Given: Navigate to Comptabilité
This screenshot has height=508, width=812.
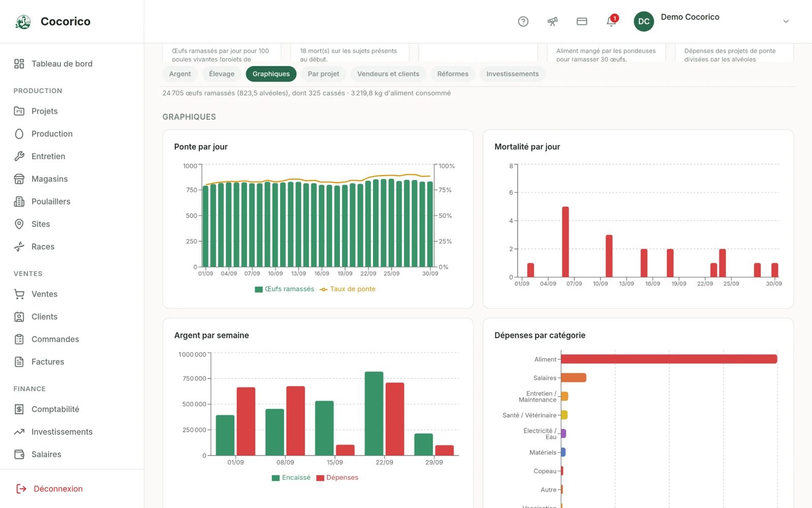Looking at the screenshot, I should pyautogui.click(x=55, y=409).
